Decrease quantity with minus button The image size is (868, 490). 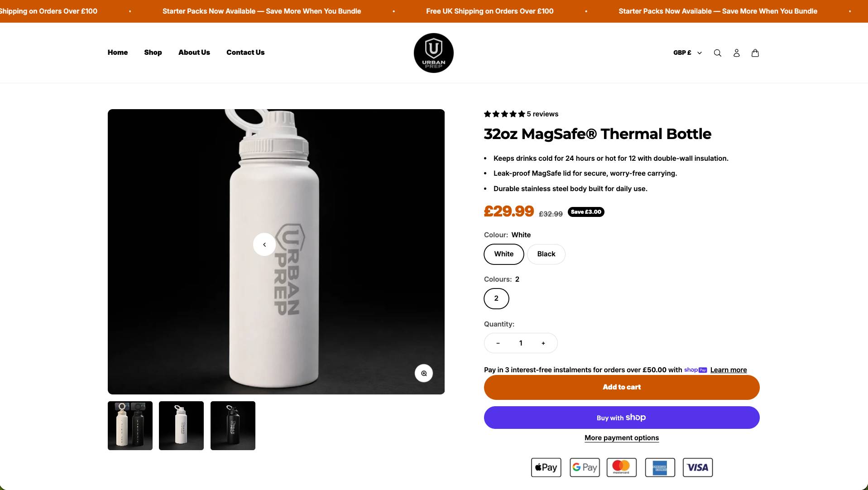(498, 343)
